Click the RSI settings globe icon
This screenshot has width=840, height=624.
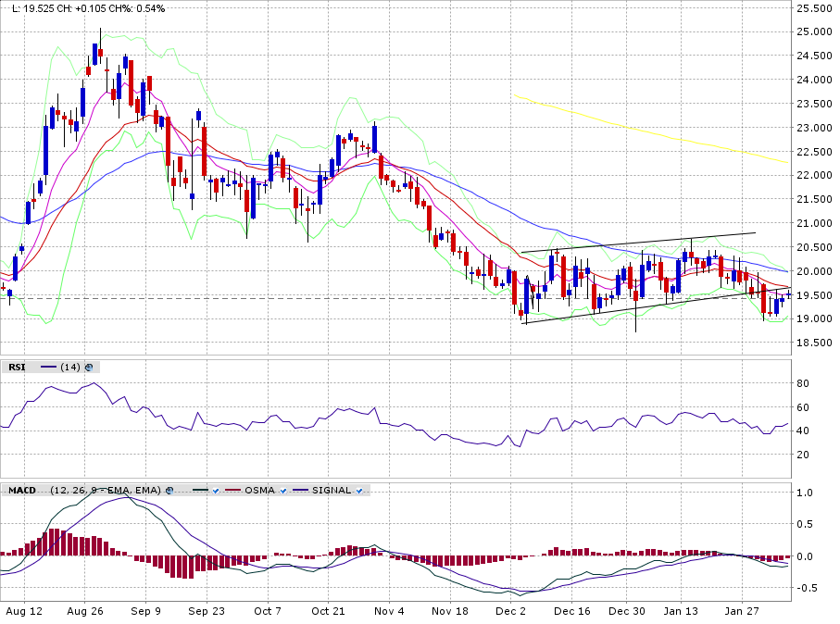tap(90, 367)
